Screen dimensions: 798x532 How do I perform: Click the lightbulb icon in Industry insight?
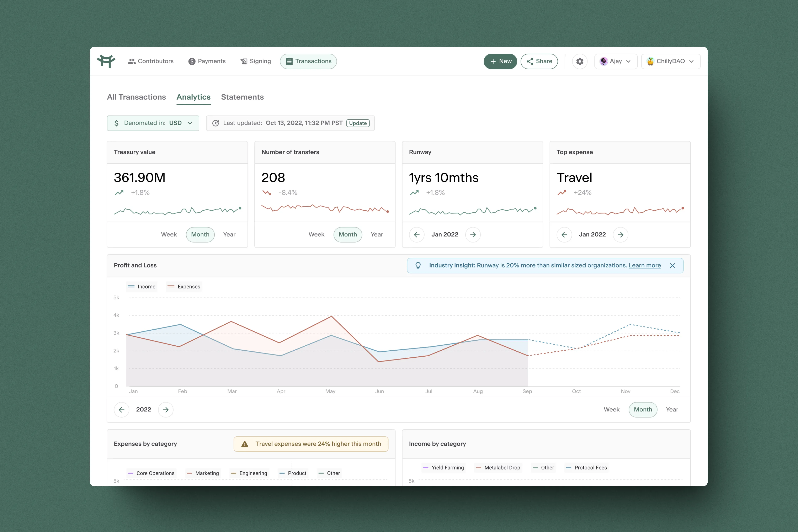418,266
